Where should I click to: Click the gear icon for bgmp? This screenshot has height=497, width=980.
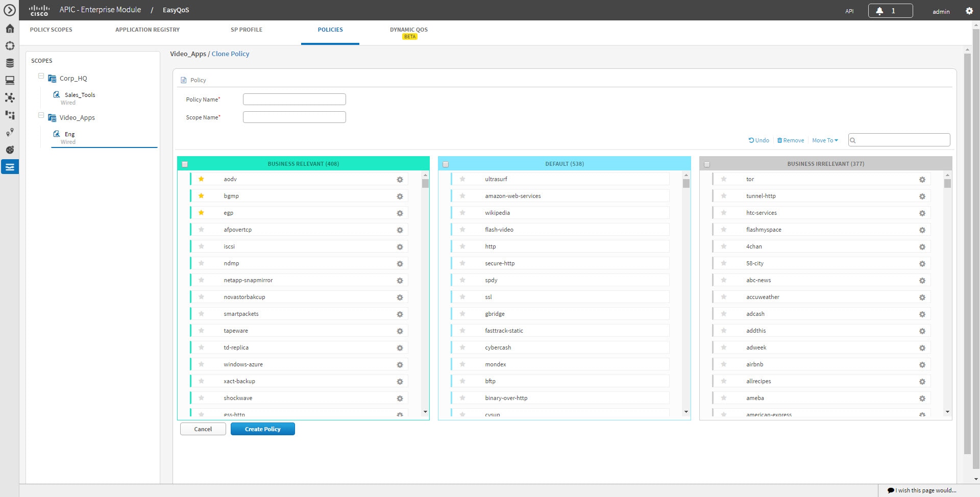[x=400, y=196]
